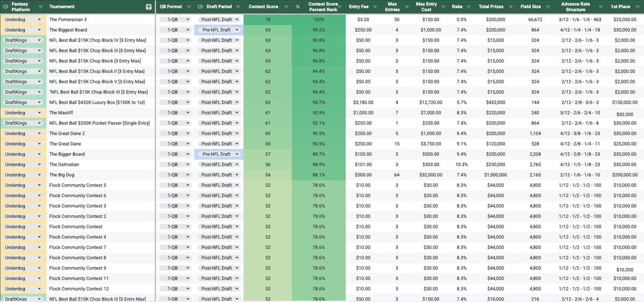Open DraftKings dropdown for Pocket Passer row
This screenshot has height=302, width=644.
coord(23,123)
